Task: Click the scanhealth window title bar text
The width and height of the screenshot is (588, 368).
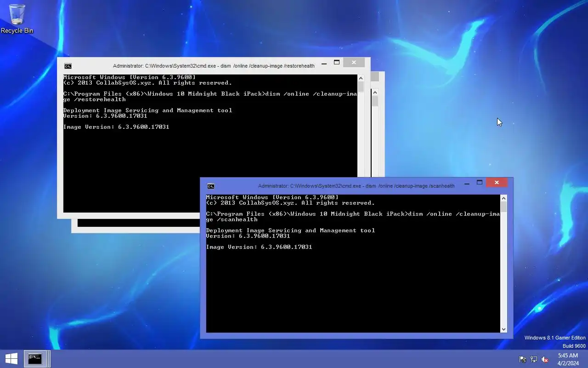Action: (x=356, y=186)
